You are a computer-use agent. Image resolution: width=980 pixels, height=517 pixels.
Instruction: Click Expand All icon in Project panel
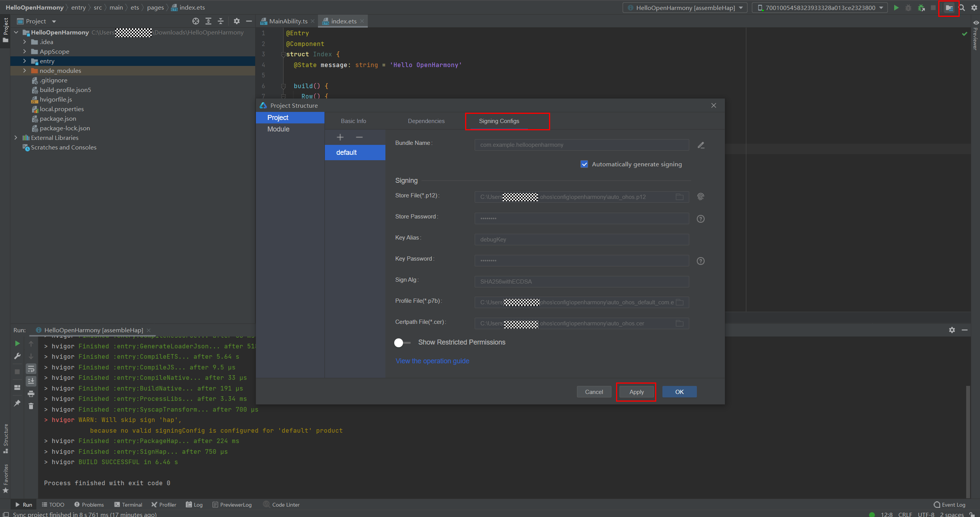pyautogui.click(x=208, y=21)
